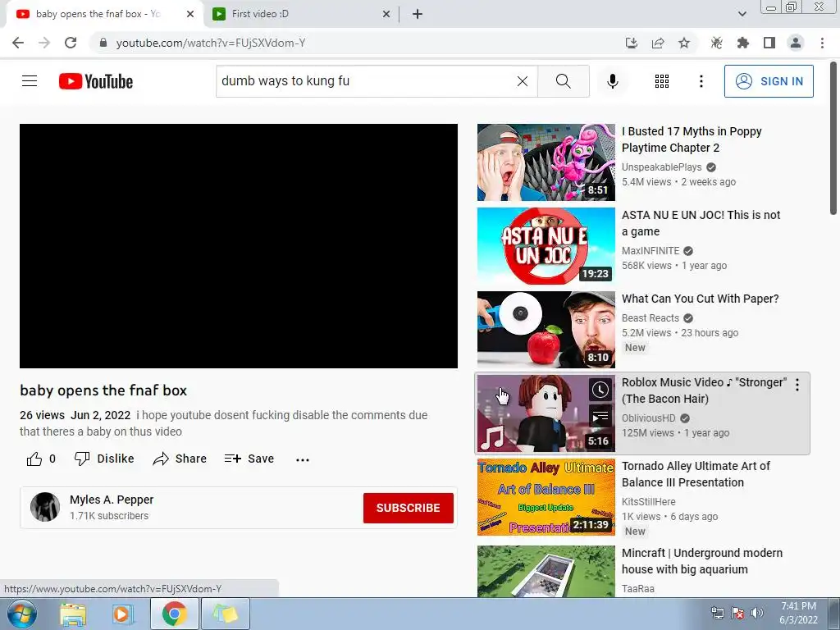
Task: Open the taskbar clock and date
Action: 798,613
